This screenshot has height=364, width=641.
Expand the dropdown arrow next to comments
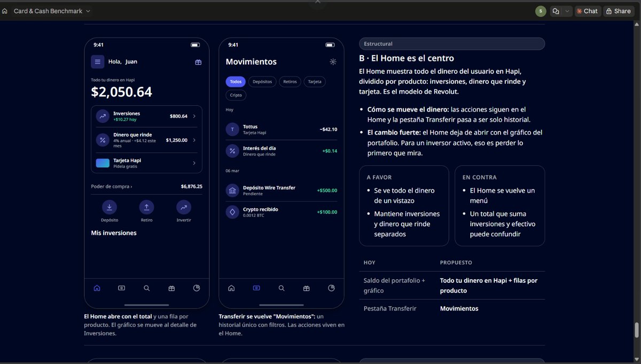tap(567, 11)
